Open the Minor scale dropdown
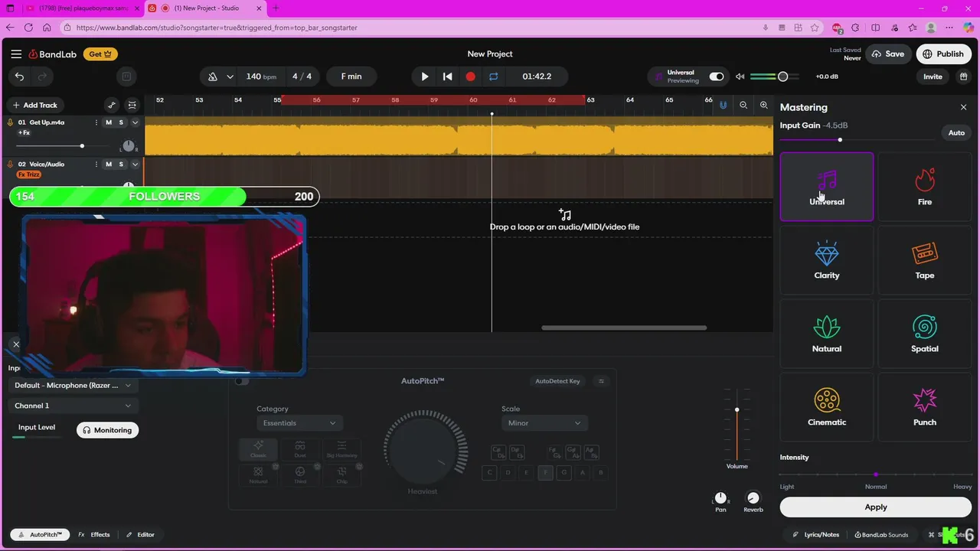This screenshot has width=980, height=551. point(544,422)
